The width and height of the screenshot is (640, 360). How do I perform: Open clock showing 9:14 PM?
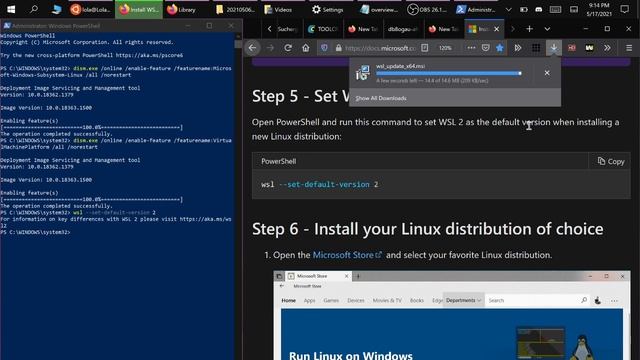[599, 9]
